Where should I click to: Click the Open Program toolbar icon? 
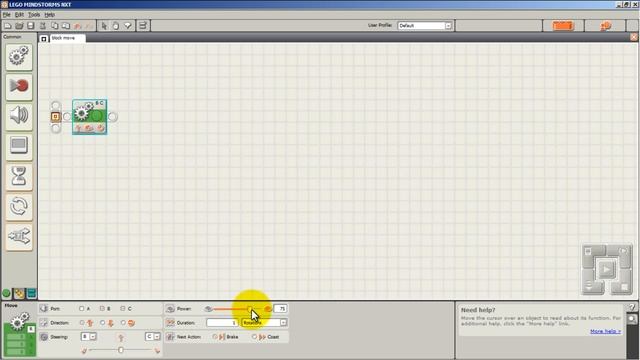[x=19, y=26]
